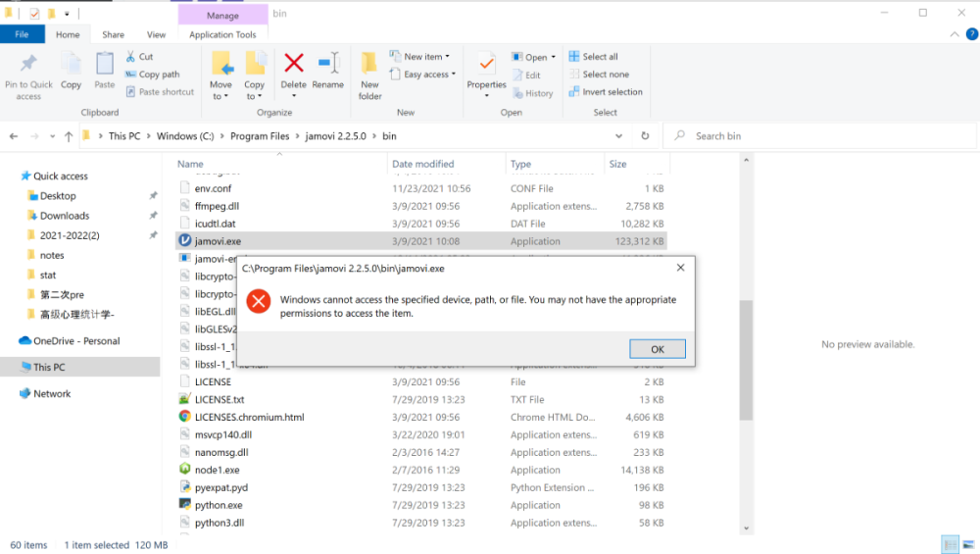Viewport: 980px width, 554px height.
Task: Click the red Delete icon
Action: (294, 63)
